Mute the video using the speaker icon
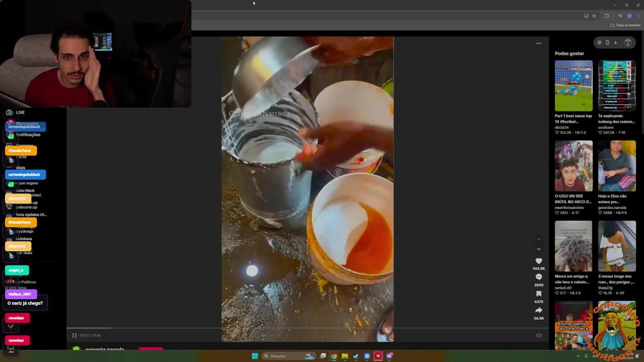The image size is (644, 362). pos(538,335)
